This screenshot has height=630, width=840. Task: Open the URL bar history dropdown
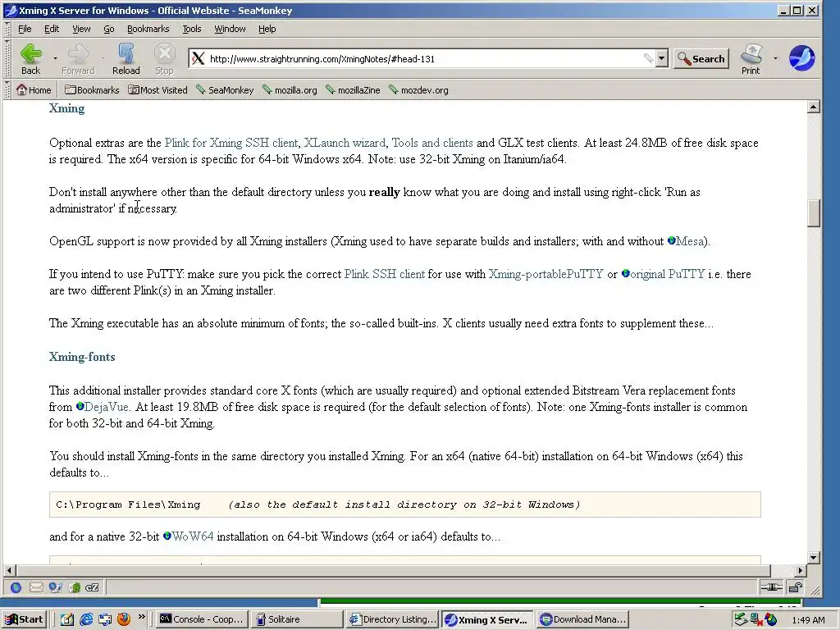point(662,58)
